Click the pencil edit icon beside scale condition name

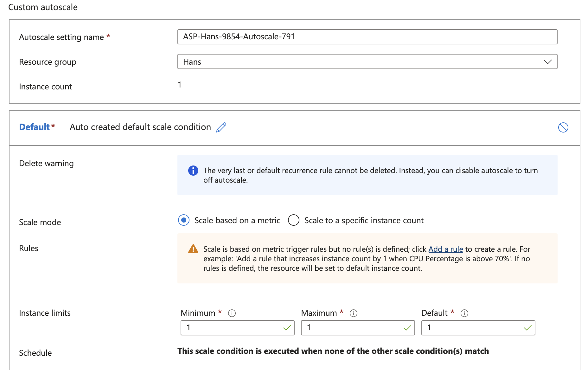221,127
